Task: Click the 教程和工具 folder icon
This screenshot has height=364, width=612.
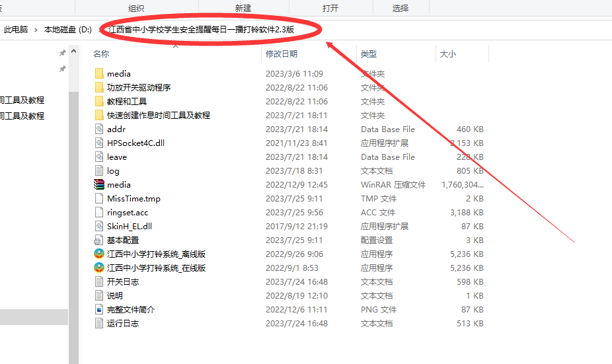Action: (x=99, y=102)
